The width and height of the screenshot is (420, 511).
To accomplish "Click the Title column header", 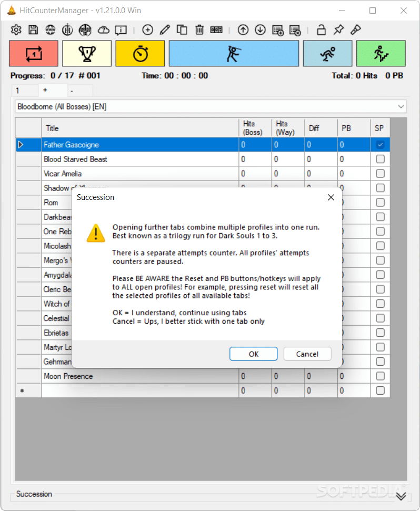I will pyautogui.click(x=140, y=128).
